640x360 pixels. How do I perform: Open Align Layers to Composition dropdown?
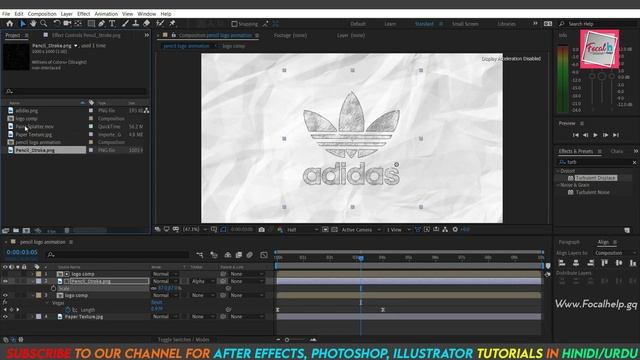pyautogui.click(x=614, y=253)
